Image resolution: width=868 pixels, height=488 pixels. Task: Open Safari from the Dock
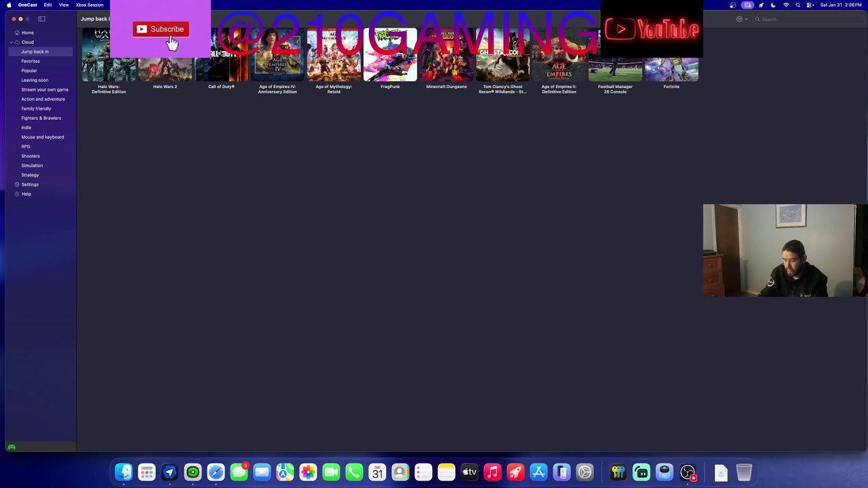(216, 472)
